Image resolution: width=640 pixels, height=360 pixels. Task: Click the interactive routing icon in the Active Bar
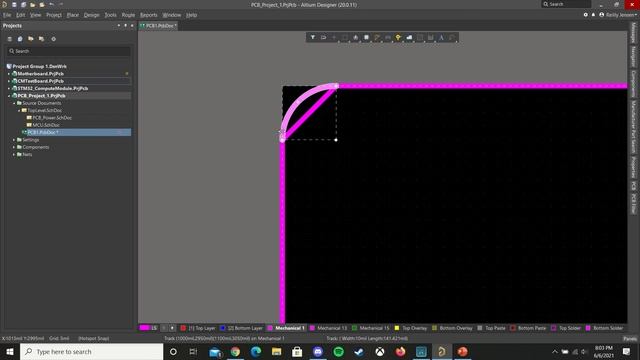(377, 38)
